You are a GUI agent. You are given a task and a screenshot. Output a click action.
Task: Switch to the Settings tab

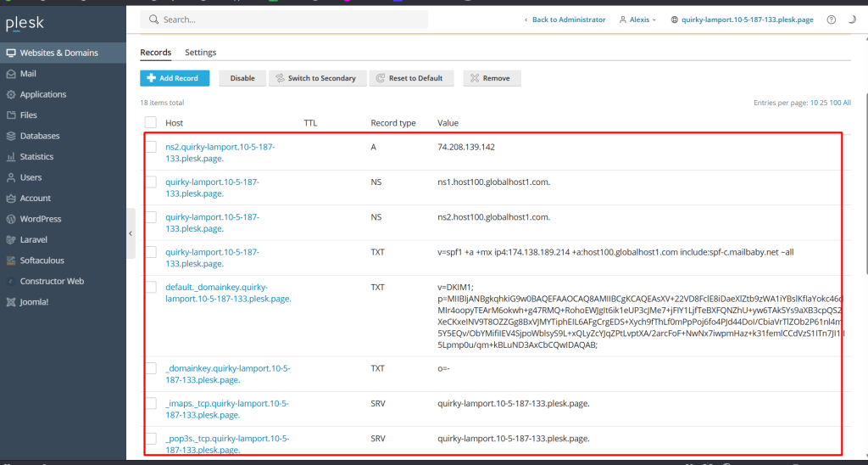[x=201, y=53]
